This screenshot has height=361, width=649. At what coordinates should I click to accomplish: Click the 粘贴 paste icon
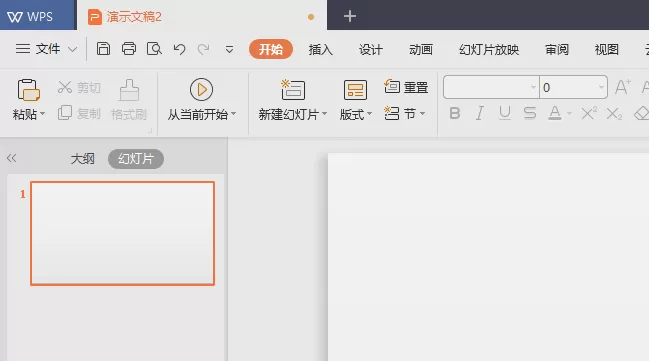[28, 90]
